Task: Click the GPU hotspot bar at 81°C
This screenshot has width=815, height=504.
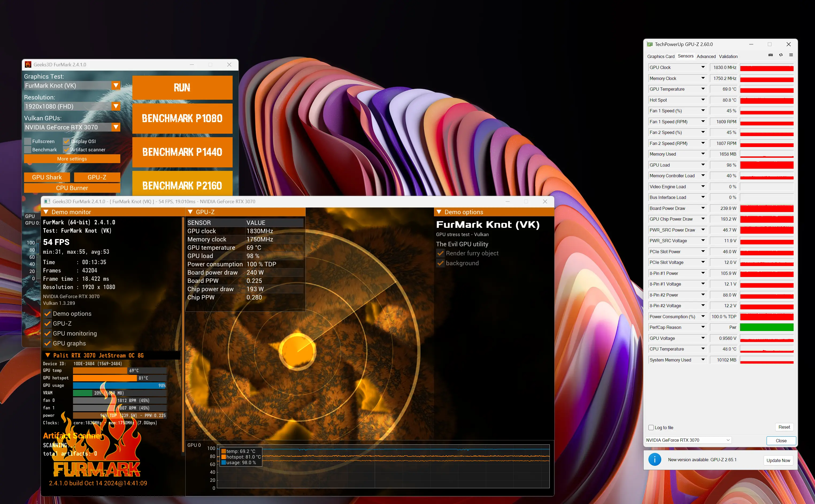Action: pyautogui.click(x=120, y=378)
